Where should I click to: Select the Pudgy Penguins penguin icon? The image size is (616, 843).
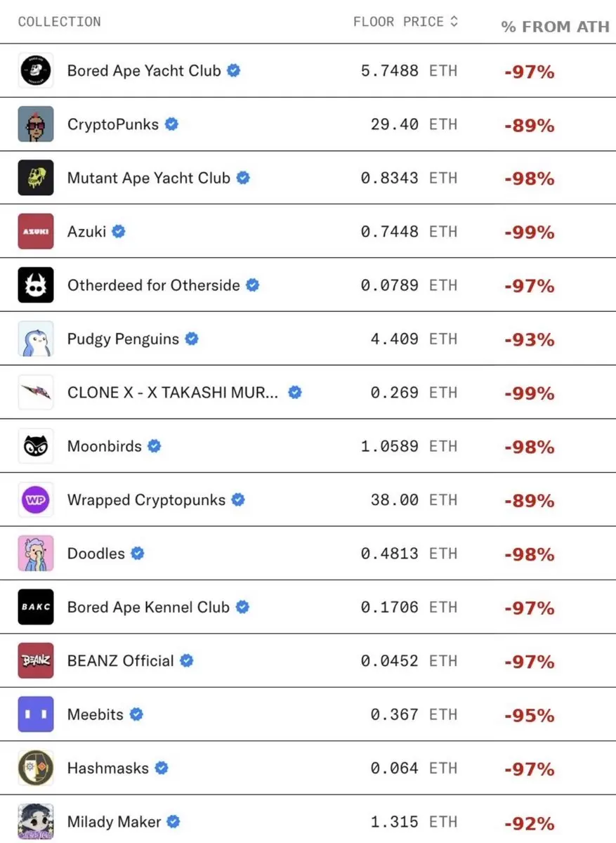click(35, 339)
